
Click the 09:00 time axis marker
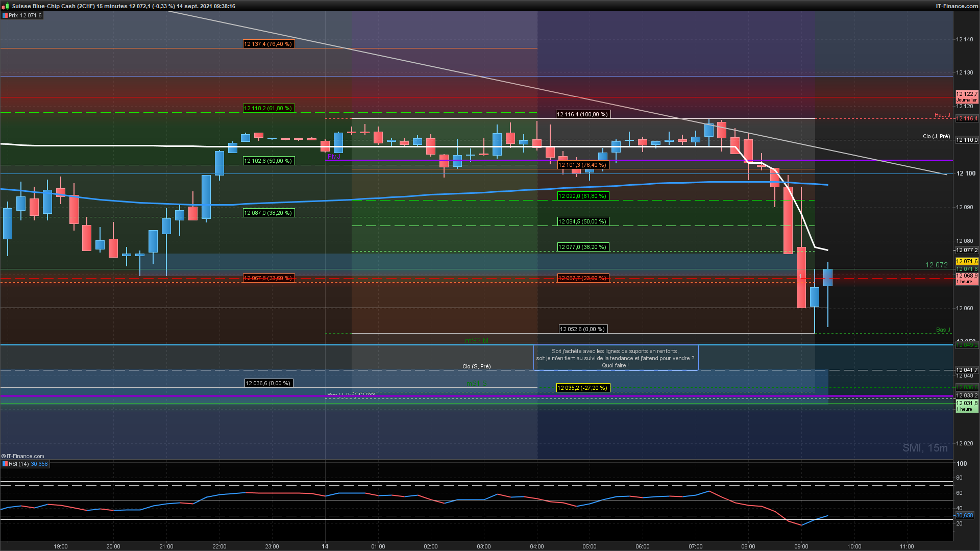pos(801,546)
